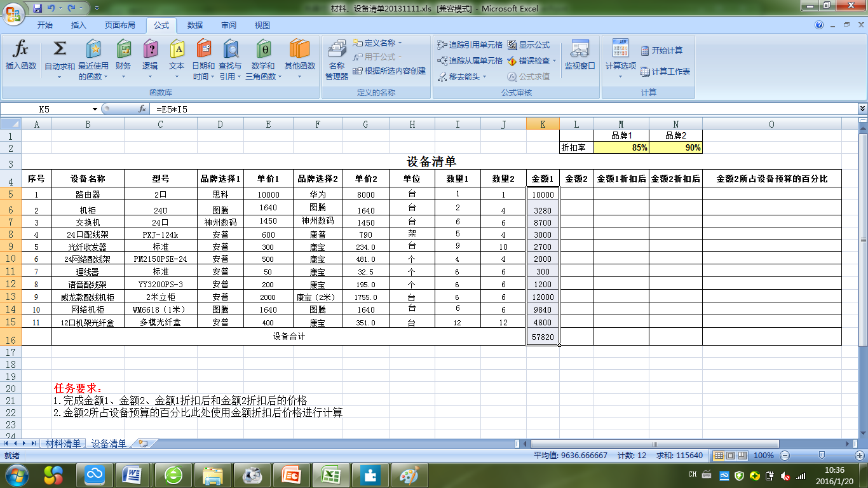Click the Select All corner button
This screenshot has width=868, height=488.
(11, 124)
